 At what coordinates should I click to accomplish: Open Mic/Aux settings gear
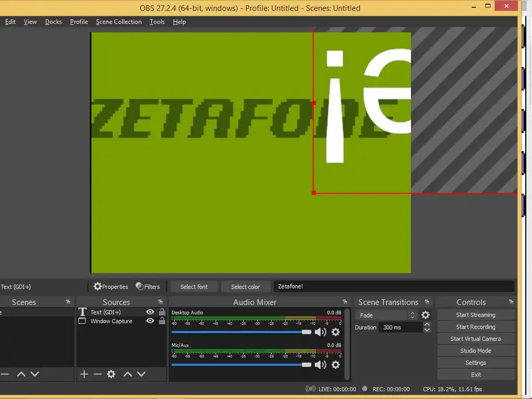[x=336, y=365]
